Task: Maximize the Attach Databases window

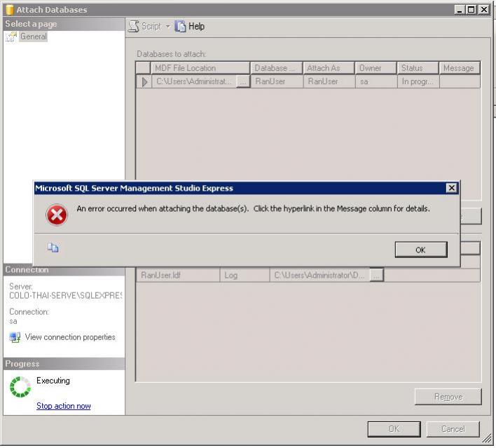Action: 471,10
